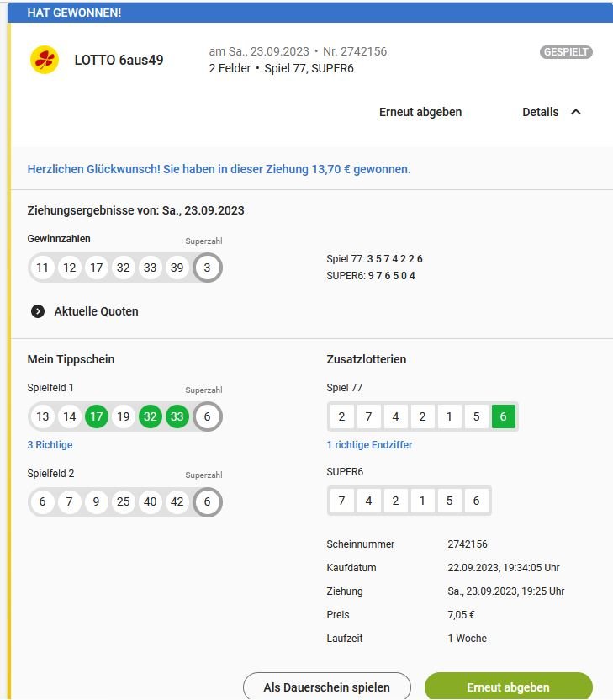Click Kaufdatum value 22.09.2023, 19:34:05 Uhr
613x700 pixels.
504,568
